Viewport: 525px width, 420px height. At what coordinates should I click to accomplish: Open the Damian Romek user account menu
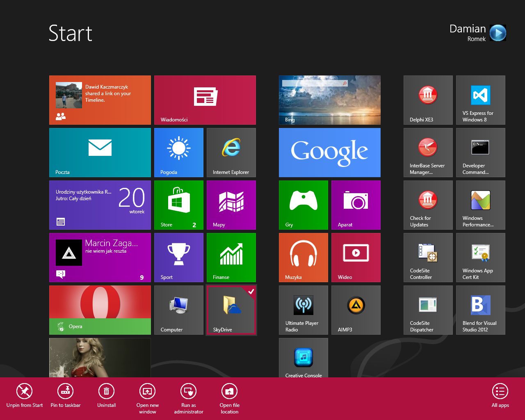[x=478, y=33]
